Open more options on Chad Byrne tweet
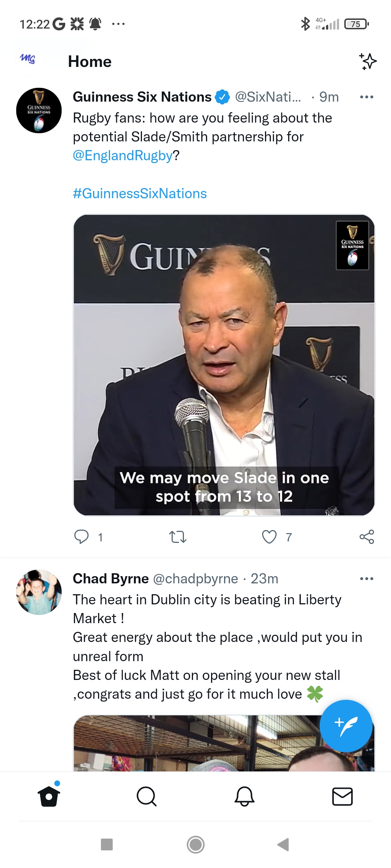 [x=366, y=579]
